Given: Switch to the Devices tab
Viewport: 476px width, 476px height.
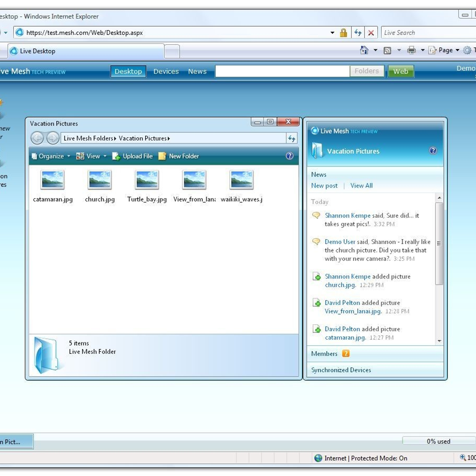Looking at the screenshot, I should pyautogui.click(x=166, y=71).
